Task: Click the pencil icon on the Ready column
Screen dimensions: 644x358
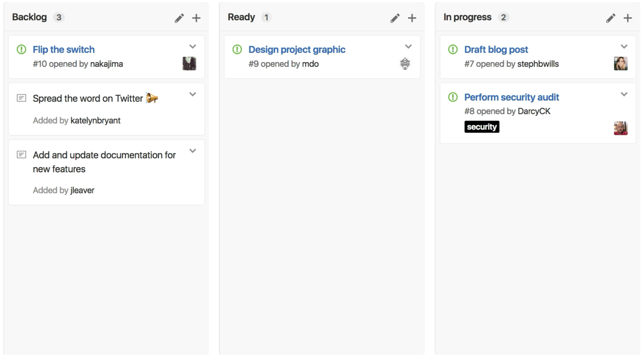Action: 395,18
